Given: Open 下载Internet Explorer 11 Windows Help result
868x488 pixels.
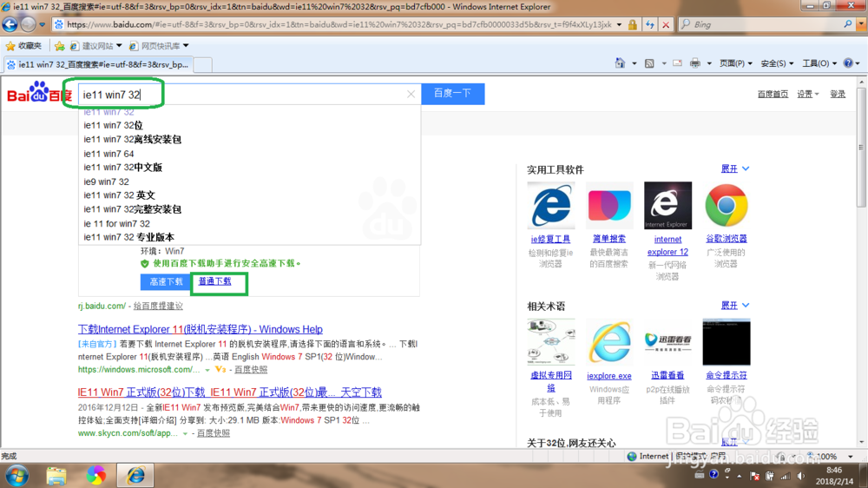Looking at the screenshot, I should pos(201,329).
